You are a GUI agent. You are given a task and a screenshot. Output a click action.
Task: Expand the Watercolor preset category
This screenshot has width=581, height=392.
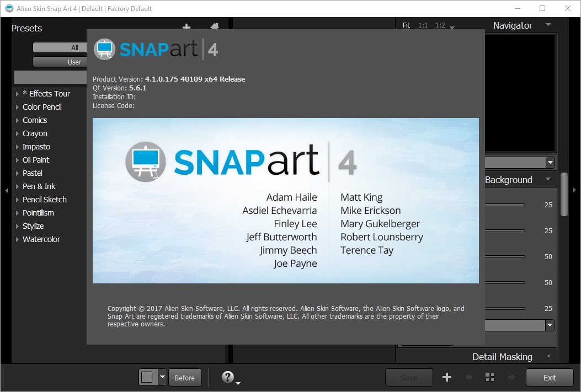[41, 239]
